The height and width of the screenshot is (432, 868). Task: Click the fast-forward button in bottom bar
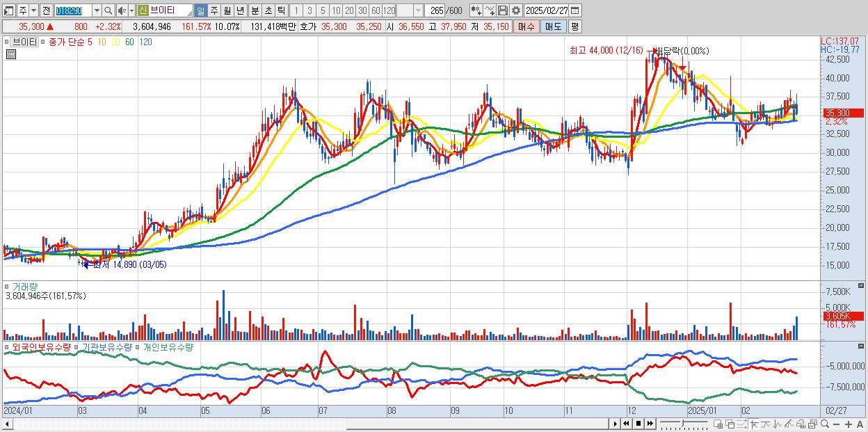(x=650, y=424)
